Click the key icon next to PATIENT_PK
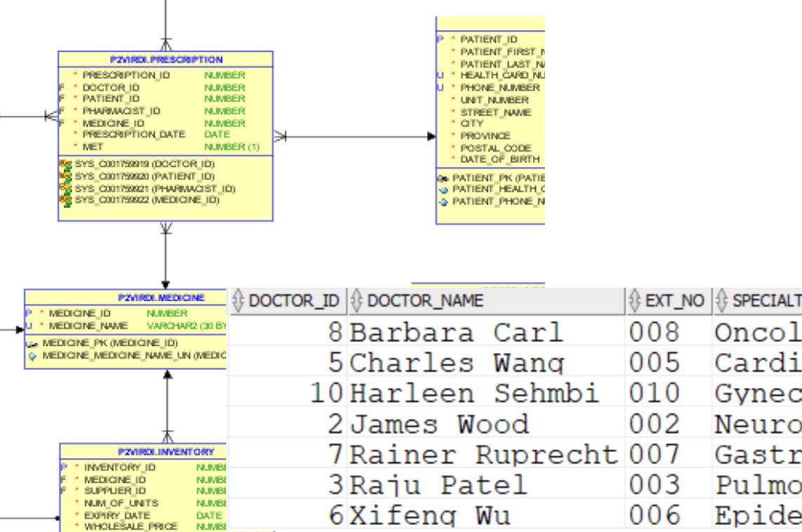802x532 pixels. (x=443, y=180)
